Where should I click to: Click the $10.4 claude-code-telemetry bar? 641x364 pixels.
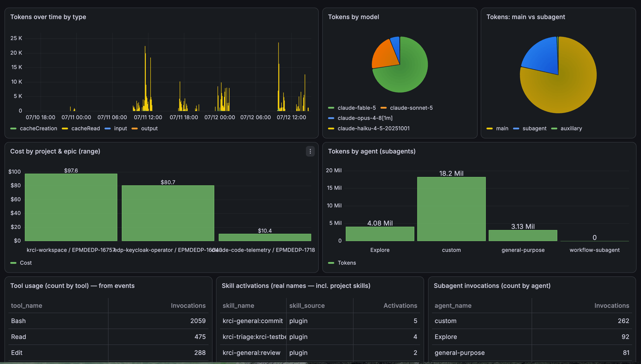click(265, 237)
